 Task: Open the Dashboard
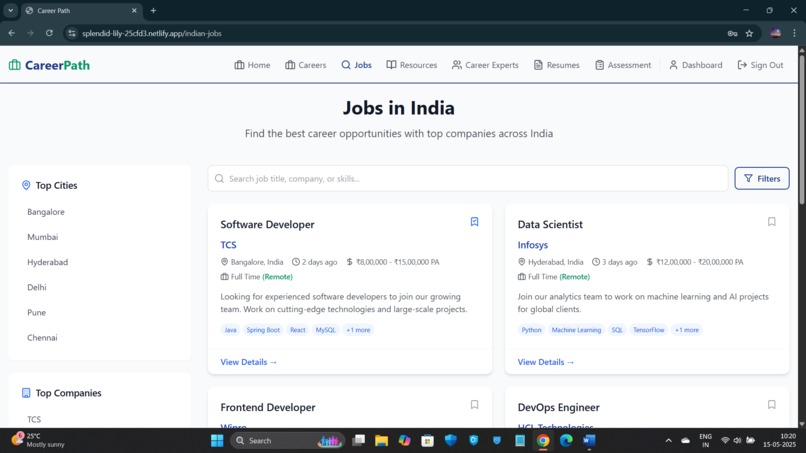click(x=695, y=65)
